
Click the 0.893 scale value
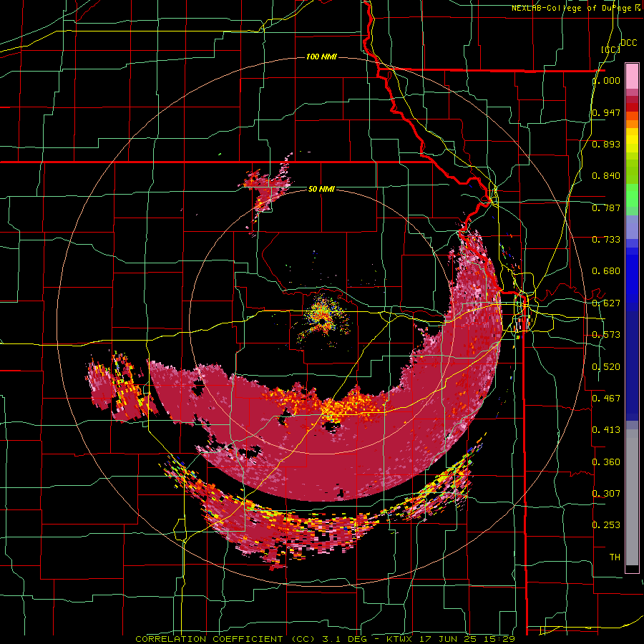click(x=606, y=144)
